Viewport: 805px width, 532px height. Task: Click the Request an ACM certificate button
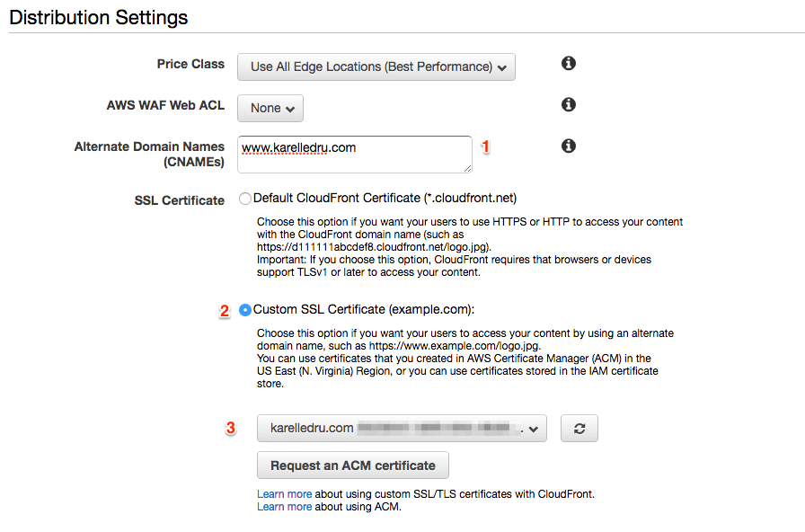point(352,465)
